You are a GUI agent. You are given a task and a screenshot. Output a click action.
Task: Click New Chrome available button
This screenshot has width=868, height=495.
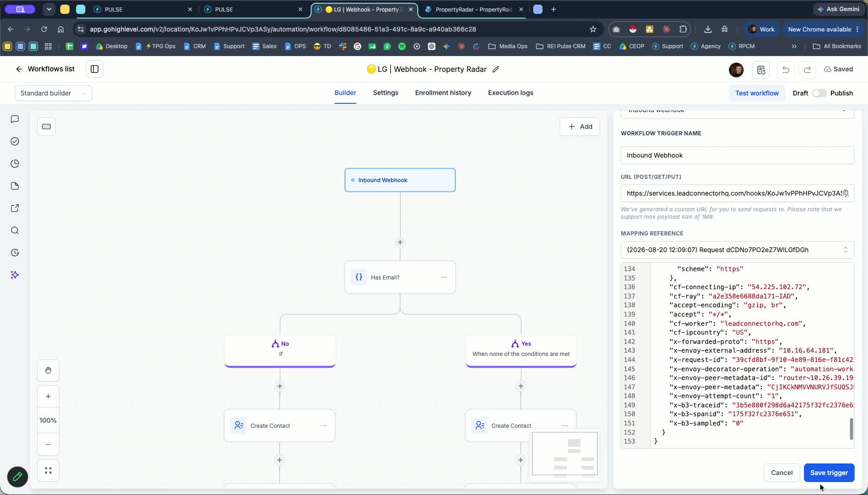click(x=823, y=29)
